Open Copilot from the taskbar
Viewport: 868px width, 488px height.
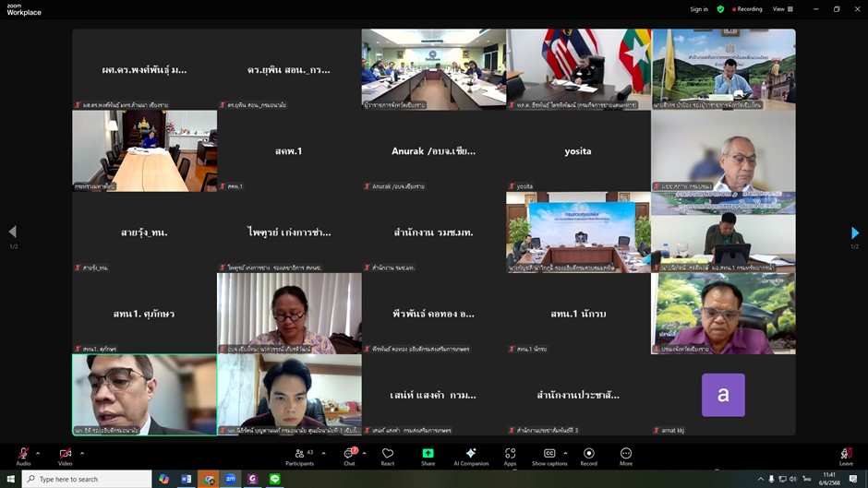[163, 479]
